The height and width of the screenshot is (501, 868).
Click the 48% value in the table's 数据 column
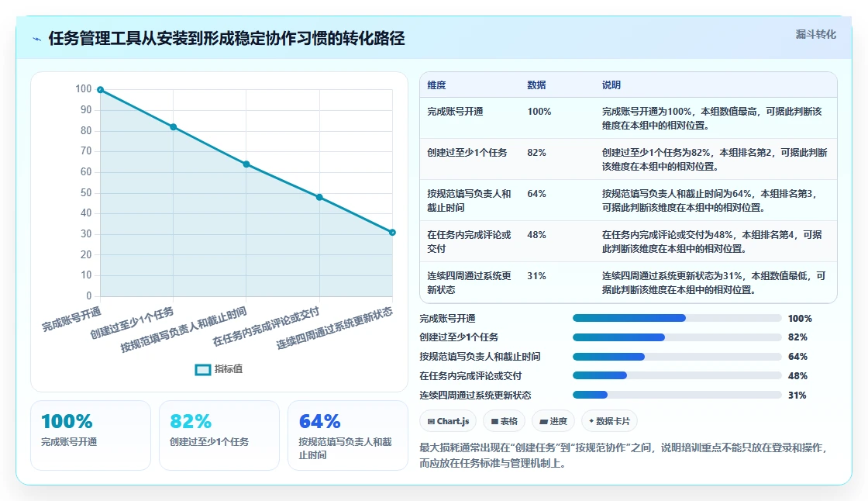[x=536, y=234]
